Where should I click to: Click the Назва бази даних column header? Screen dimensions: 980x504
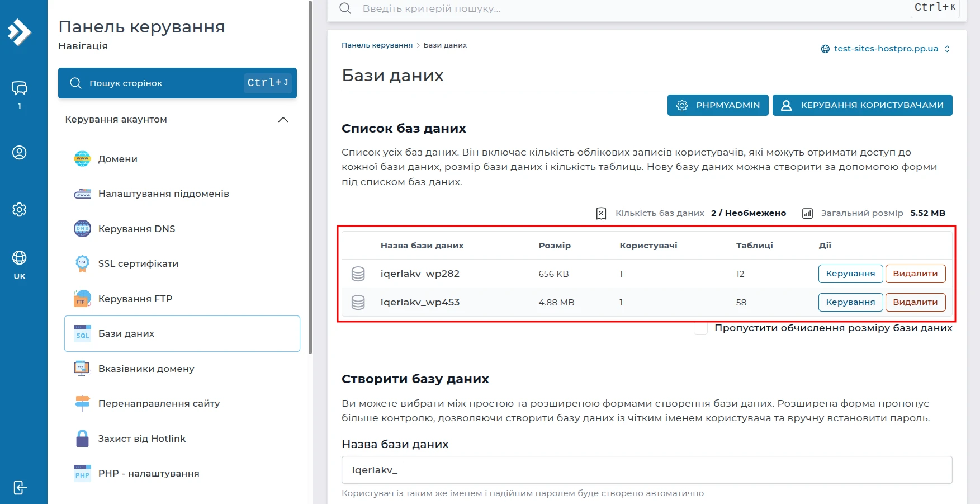(x=422, y=246)
